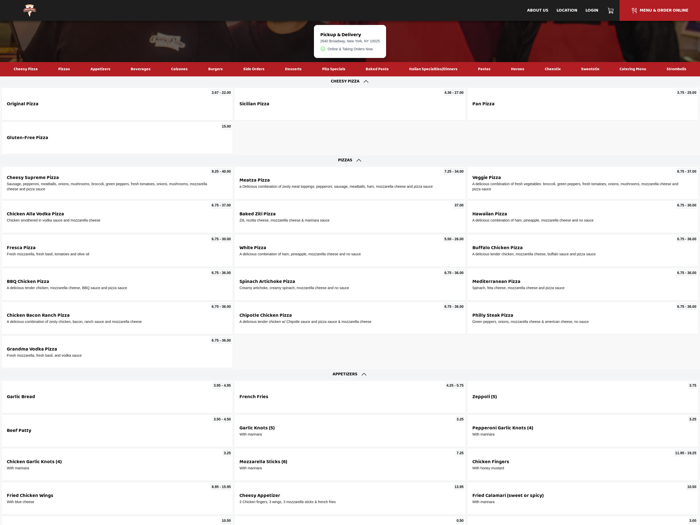Open the Gluten-Free Pizza item

pyautogui.click(x=117, y=138)
